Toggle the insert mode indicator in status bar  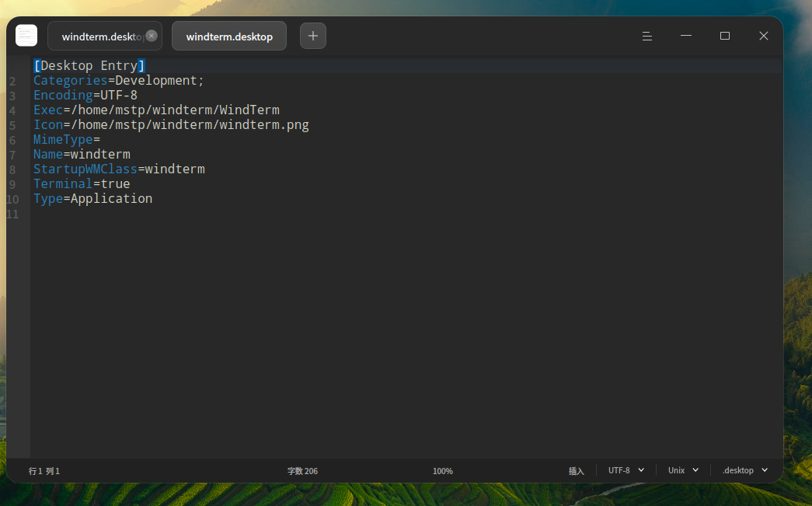576,471
